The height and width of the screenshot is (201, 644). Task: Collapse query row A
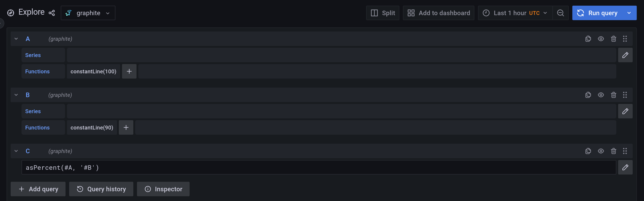tap(16, 39)
